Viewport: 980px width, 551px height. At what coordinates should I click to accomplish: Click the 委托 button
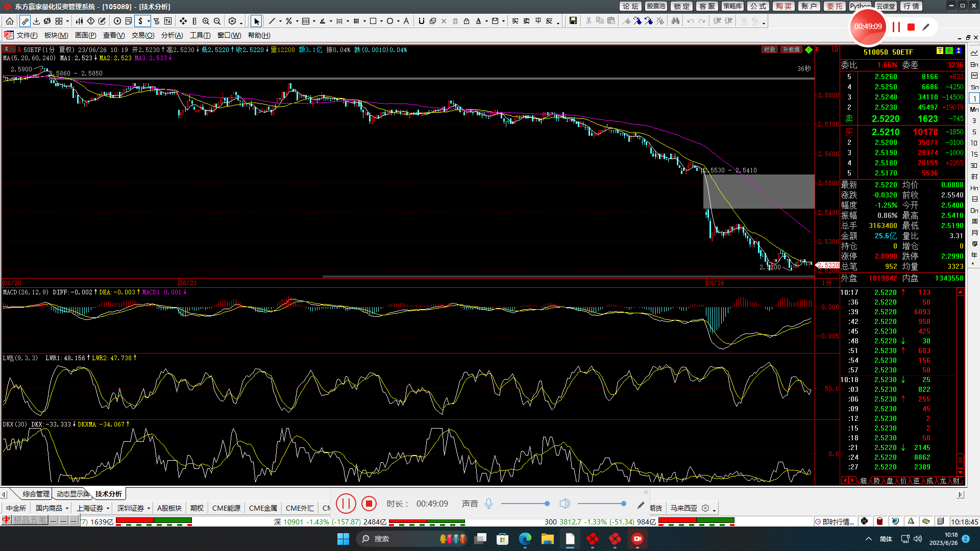tap(835, 6)
